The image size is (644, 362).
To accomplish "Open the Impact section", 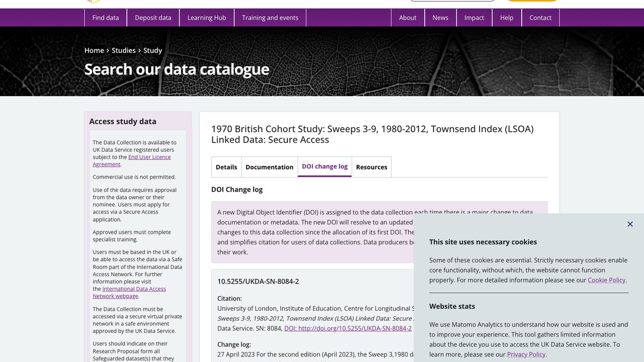I will click(474, 18).
